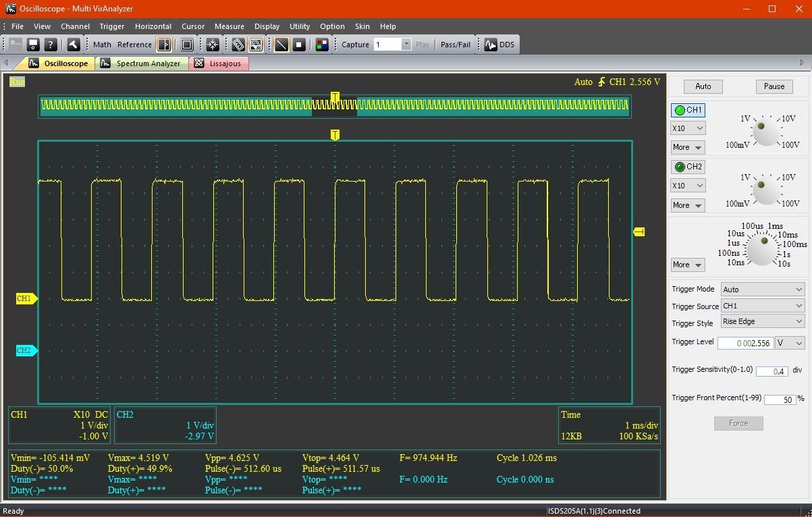Toggle the side control panel layout icon
The height and width of the screenshot is (517, 812).
click(164, 45)
